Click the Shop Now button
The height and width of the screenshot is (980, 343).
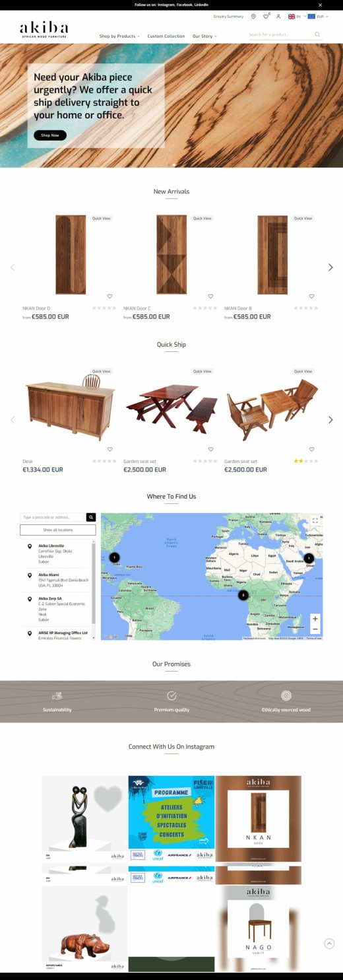pos(50,135)
